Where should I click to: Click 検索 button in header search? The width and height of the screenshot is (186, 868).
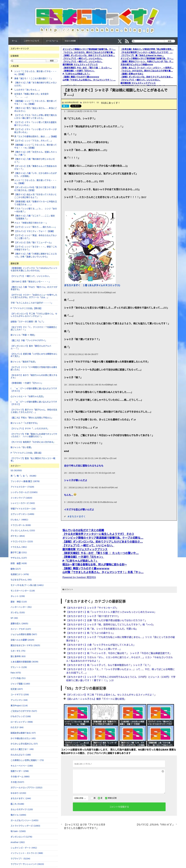pyautogui.click(x=169, y=41)
